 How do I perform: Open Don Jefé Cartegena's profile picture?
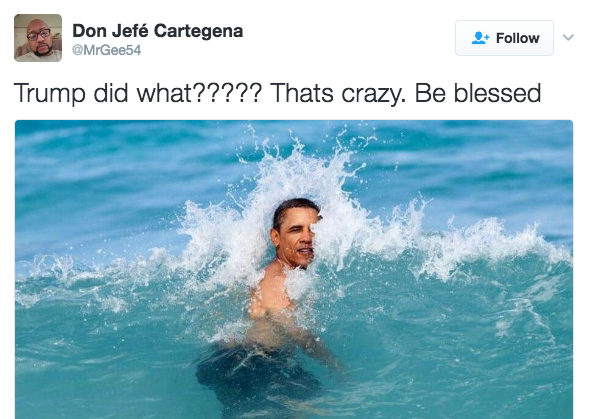tap(38, 38)
